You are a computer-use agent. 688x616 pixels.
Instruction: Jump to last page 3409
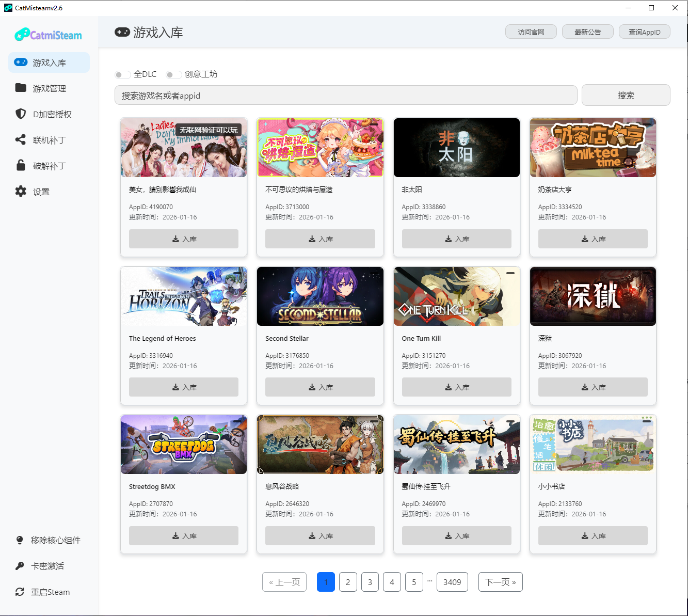pyautogui.click(x=452, y=582)
